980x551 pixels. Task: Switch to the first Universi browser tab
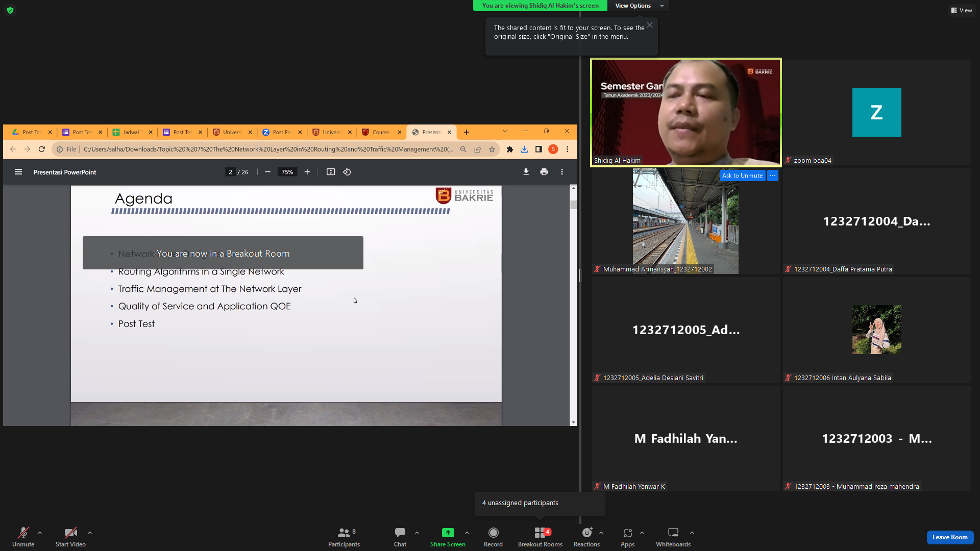click(x=232, y=132)
